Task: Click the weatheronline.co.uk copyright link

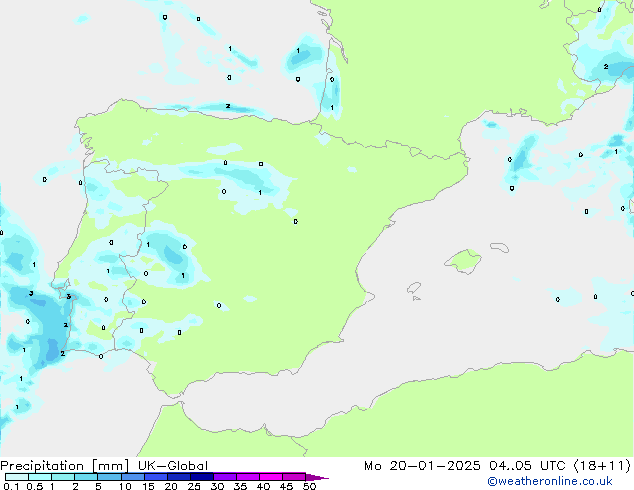Action: tap(550, 481)
